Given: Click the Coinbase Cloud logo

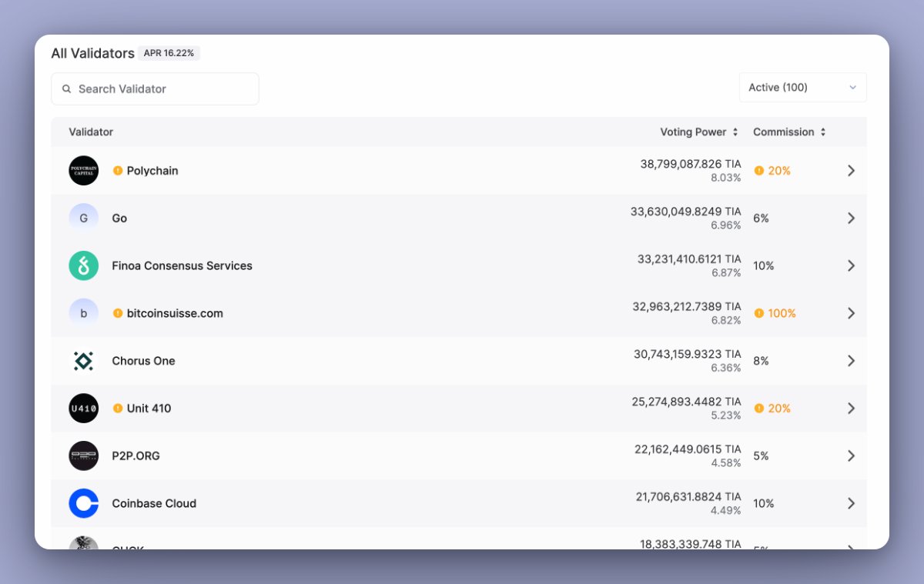Looking at the screenshot, I should (x=83, y=503).
